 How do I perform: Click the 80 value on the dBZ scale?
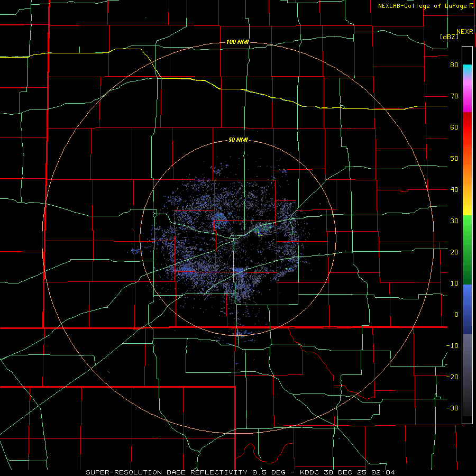pos(454,65)
